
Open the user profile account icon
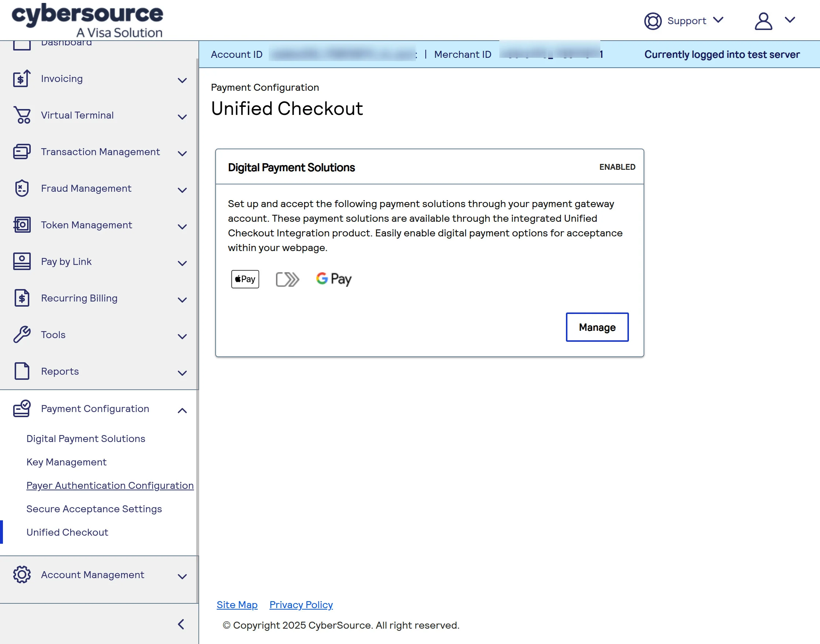tap(763, 22)
